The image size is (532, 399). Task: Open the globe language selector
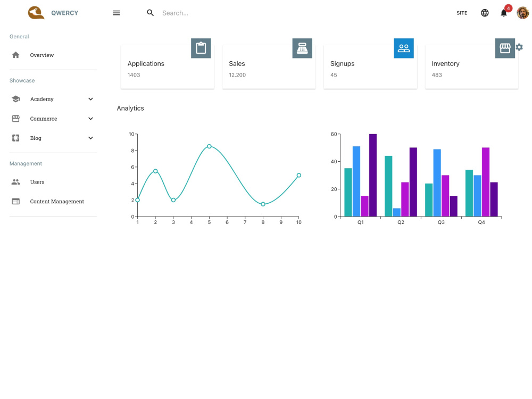(x=485, y=13)
